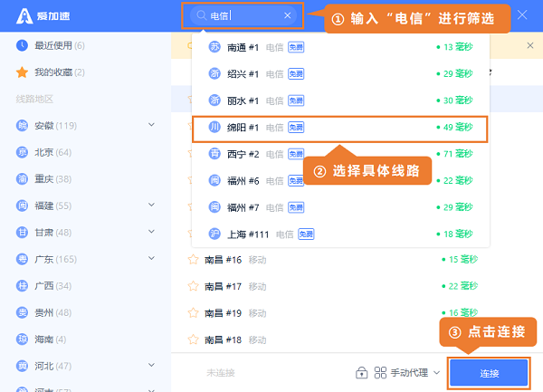Click the 重庆 region icon
The image size is (543, 392).
[22, 178]
